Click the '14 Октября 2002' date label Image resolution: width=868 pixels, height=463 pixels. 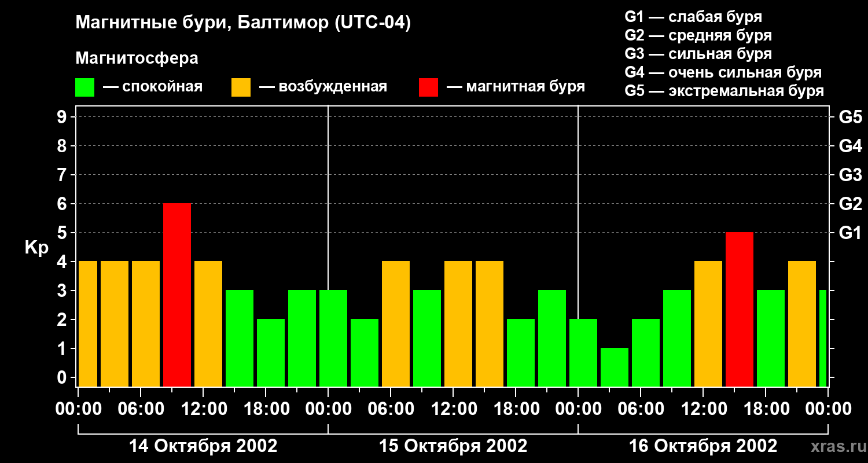click(203, 446)
